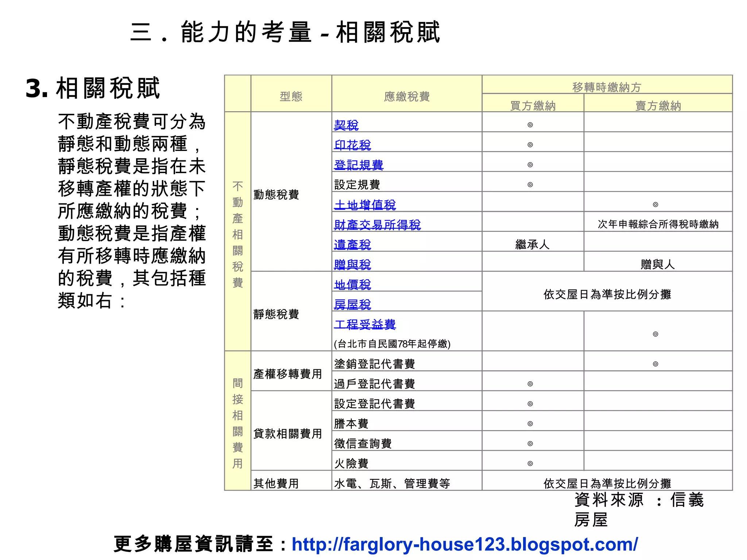Click the 依交屋日為準按比例分攤 cell beside 地價稅
747x560 pixels.
pyautogui.click(x=607, y=291)
